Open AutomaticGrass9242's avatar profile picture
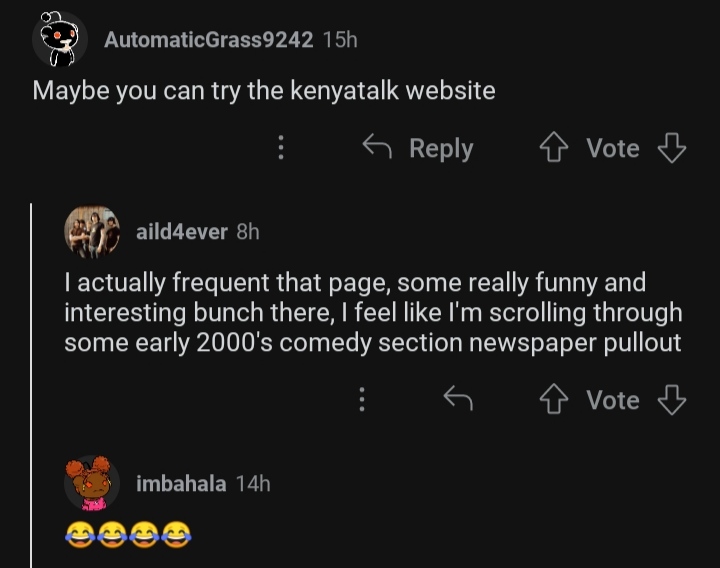 pos(56,40)
